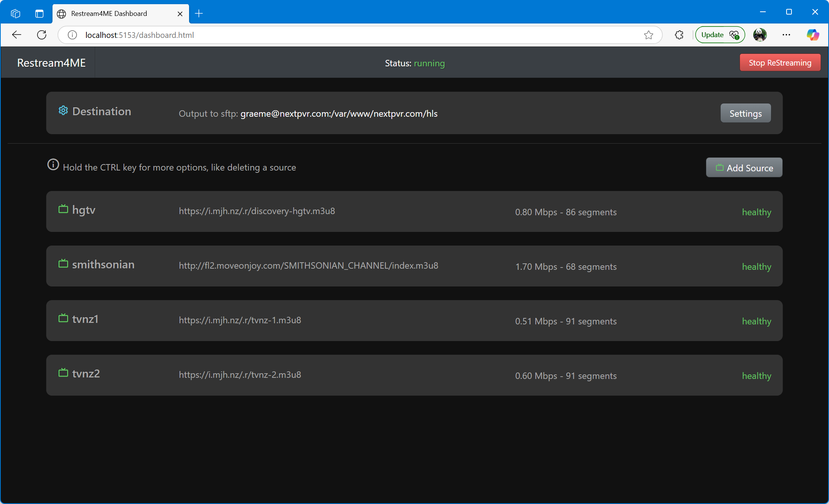Open the Copilot sidebar icon
The image size is (829, 504).
[x=812, y=35]
